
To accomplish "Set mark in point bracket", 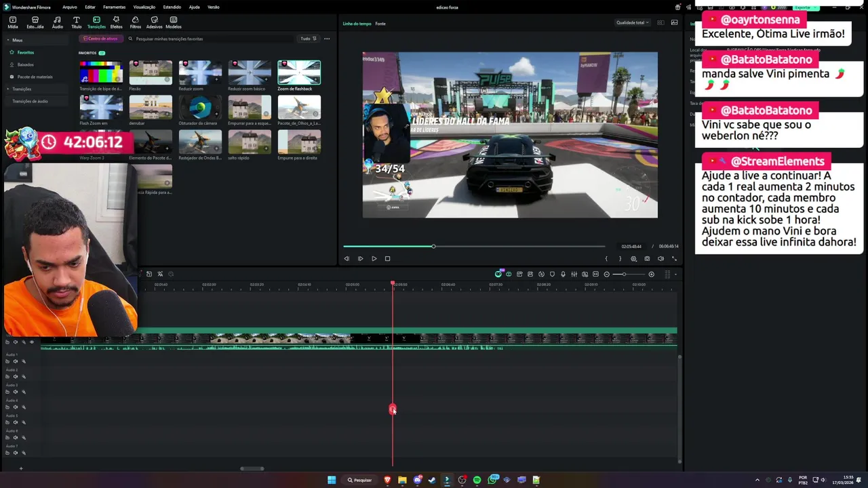I will [x=606, y=258].
